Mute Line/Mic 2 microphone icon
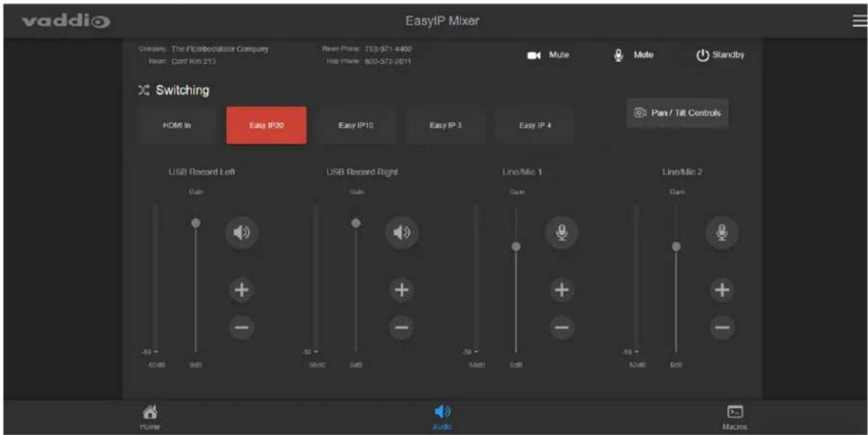This screenshot has height=435, width=868. [x=722, y=232]
